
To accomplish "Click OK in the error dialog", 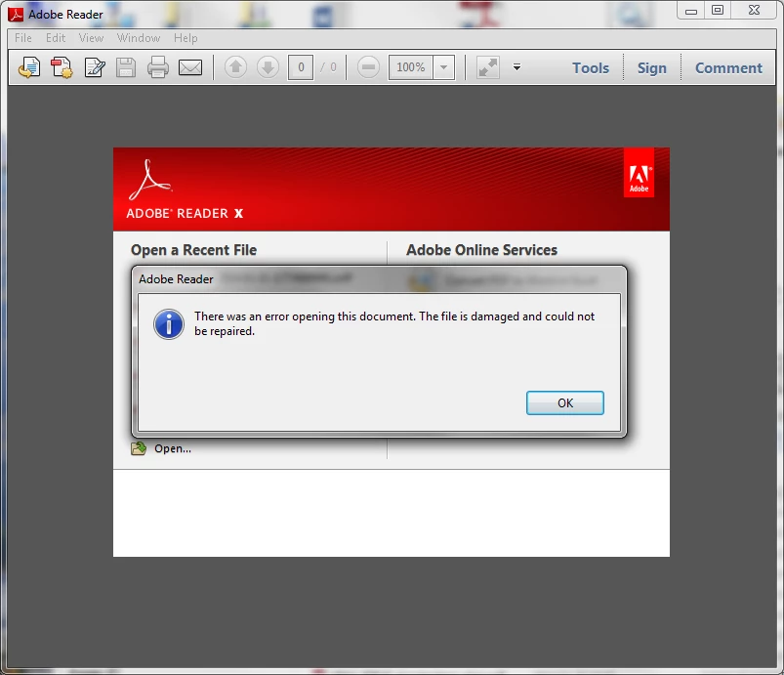I will click(x=565, y=402).
